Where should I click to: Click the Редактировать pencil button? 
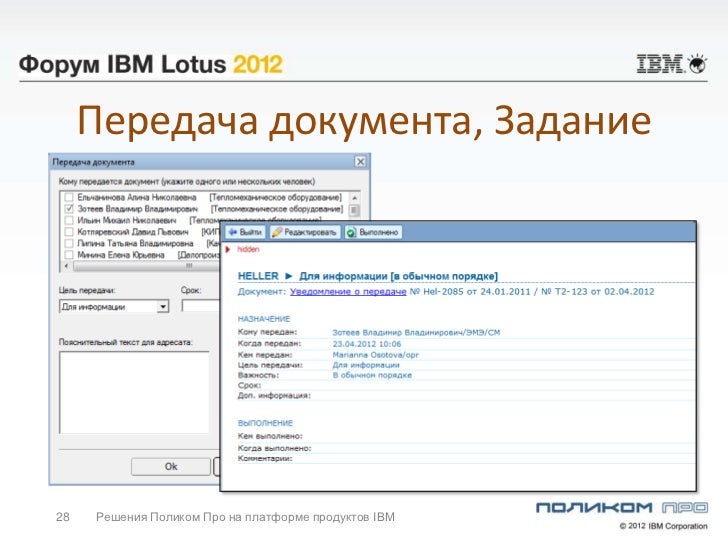[305, 232]
